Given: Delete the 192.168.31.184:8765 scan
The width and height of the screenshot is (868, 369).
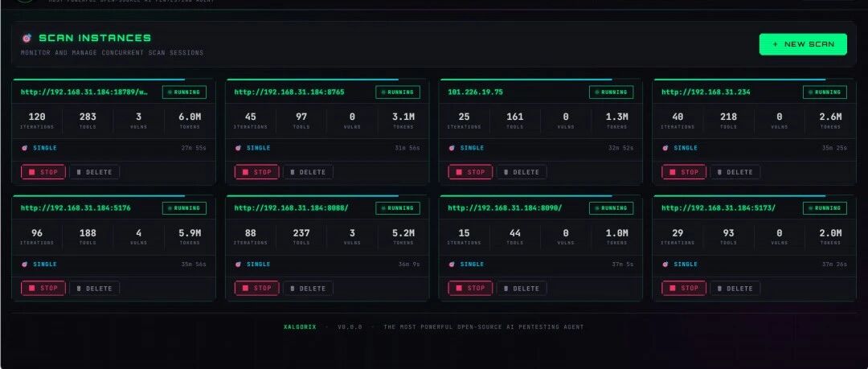Looking at the screenshot, I should tap(308, 172).
